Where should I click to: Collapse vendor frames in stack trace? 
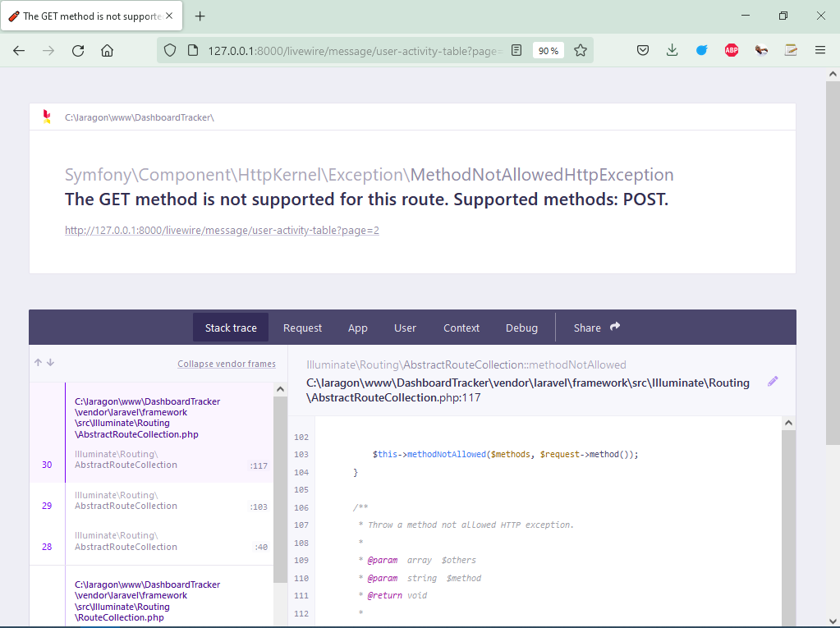(x=227, y=364)
